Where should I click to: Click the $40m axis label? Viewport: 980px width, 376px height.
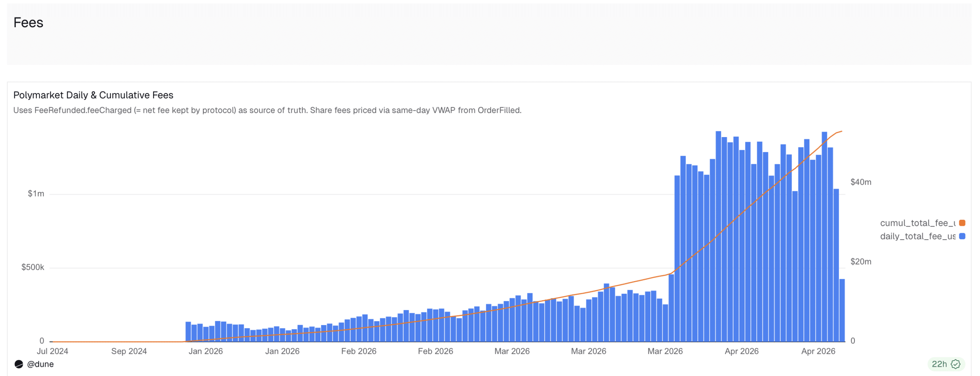tap(861, 182)
